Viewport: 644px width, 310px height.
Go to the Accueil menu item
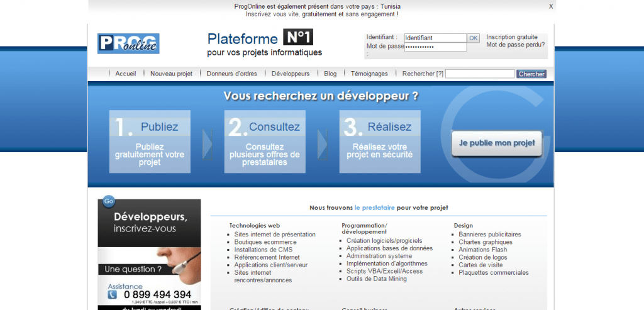pyautogui.click(x=126, y=74)
